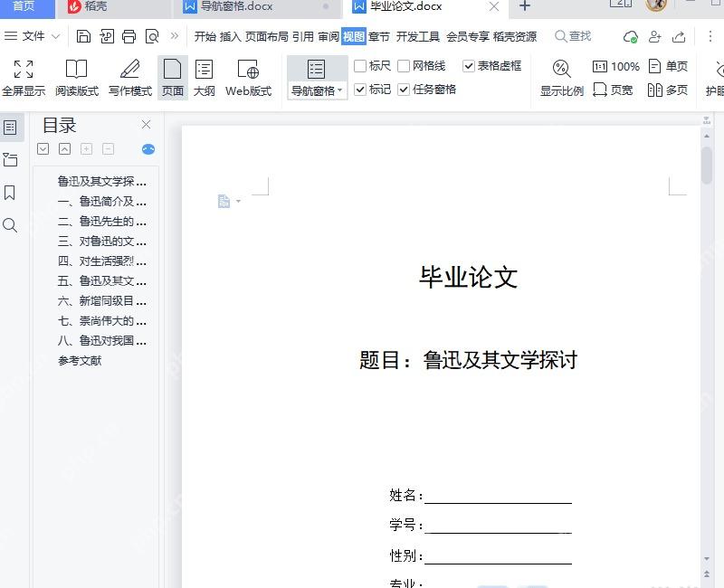Collapse TOC levels up arrow

click(64, 148)
